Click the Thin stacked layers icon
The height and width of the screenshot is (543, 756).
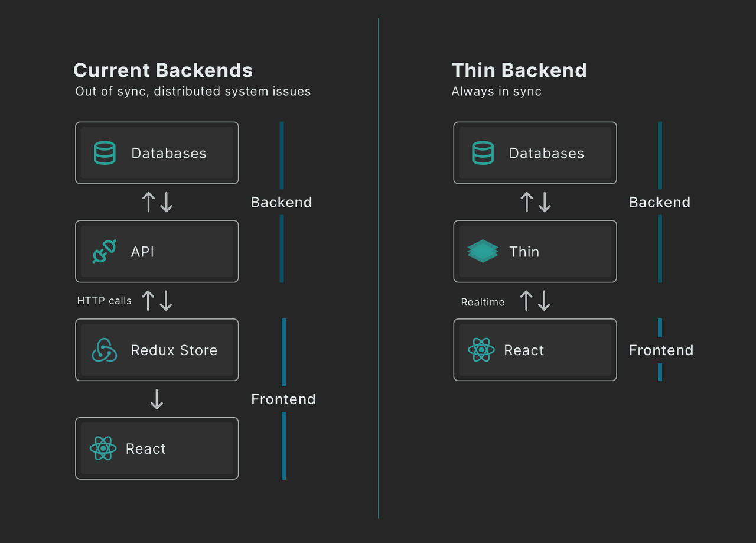point(483,251)
